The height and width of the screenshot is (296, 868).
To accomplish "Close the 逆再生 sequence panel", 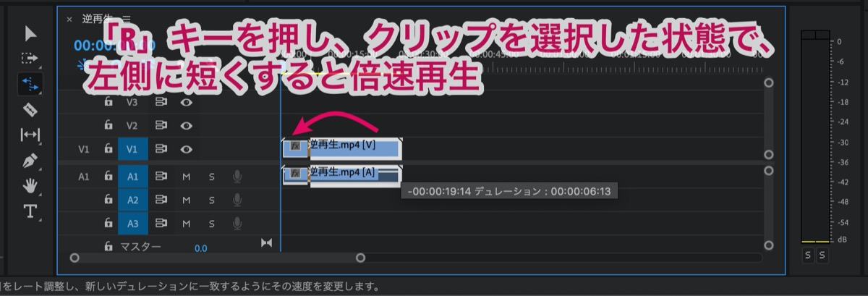I will point(69,20).
